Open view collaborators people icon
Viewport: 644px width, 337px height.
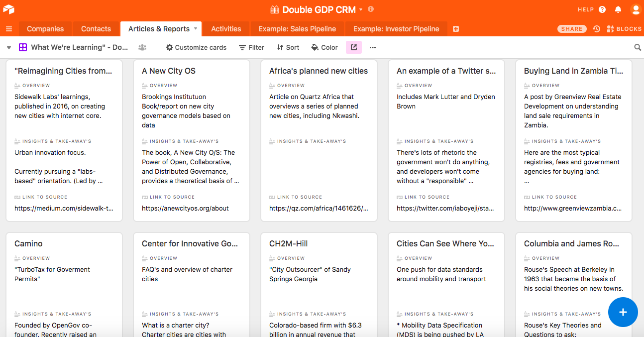pyautogui.click(x=142, y=47)
